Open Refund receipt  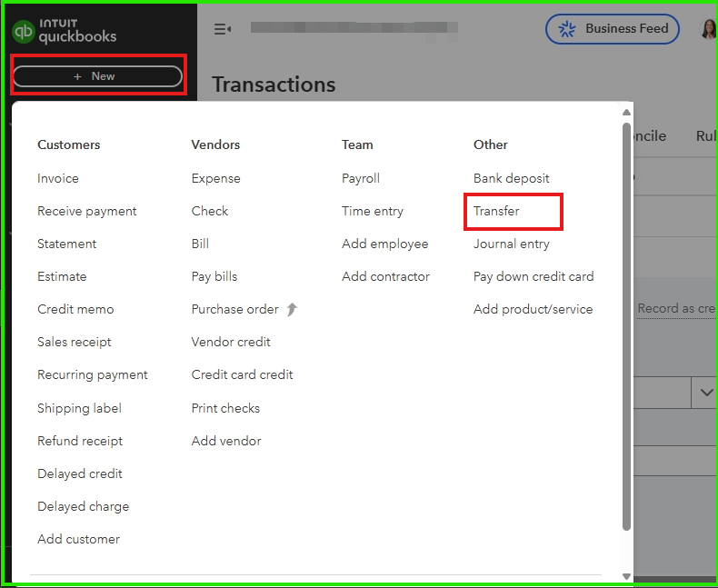click(x=80, y=441)
